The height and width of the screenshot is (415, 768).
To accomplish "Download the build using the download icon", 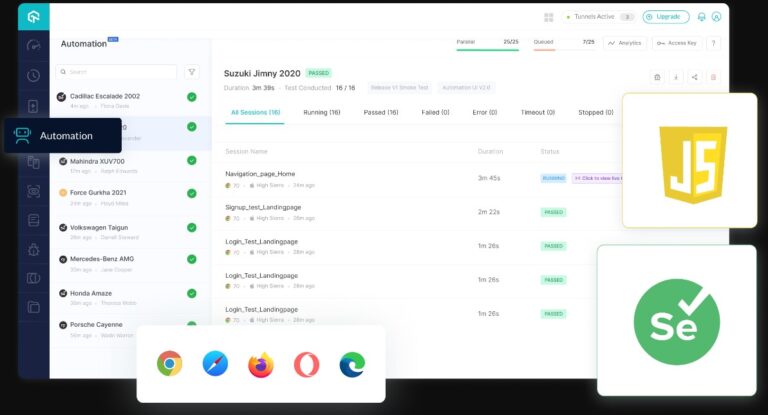I will pyautogui.click(x=675, y=77).
